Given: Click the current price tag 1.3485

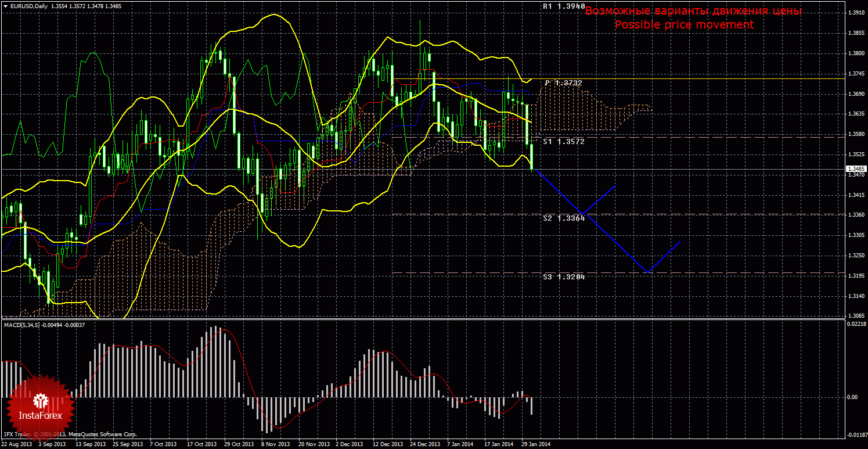Looking at the screenshot, I should pyautogui.click(x=853, y=169).
